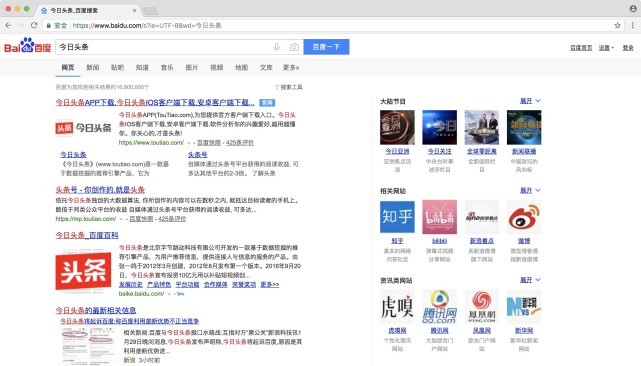This screenshot has width=641, height=366.
Task: Click blue 官网 badge beside first result
Action: point(267,103)
